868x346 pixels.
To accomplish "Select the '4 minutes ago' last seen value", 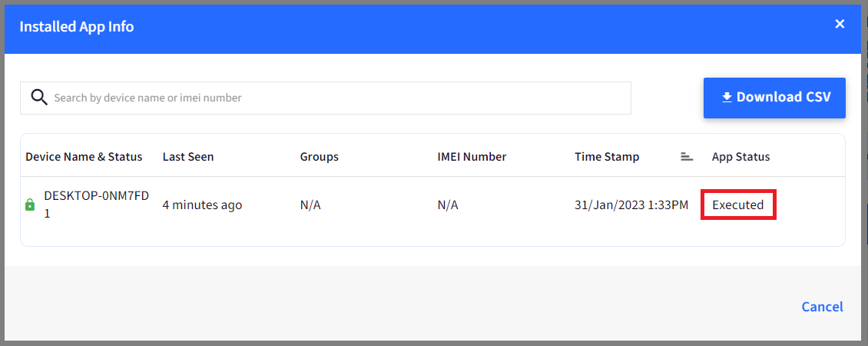I will tap(202, 205).
